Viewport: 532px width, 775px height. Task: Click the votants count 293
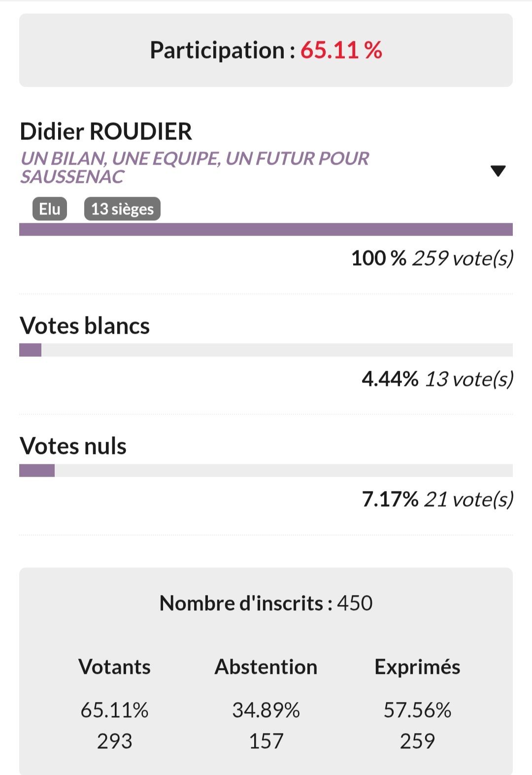click(114, 741)
